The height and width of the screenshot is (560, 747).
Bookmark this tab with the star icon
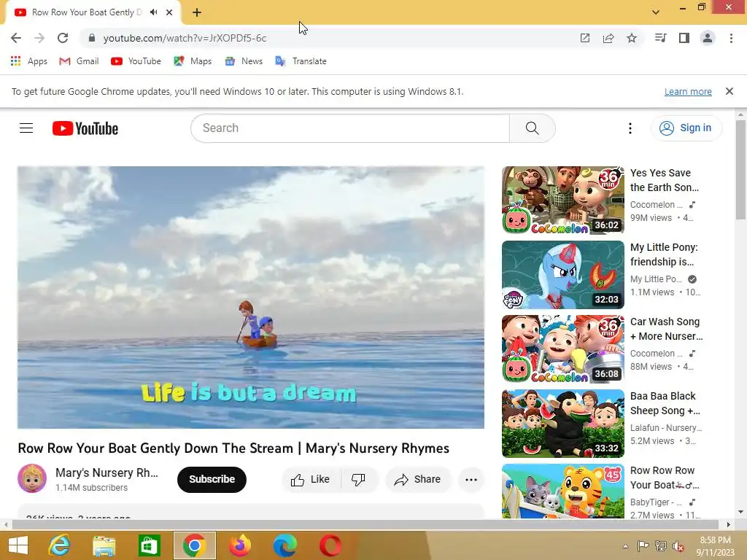632,38
